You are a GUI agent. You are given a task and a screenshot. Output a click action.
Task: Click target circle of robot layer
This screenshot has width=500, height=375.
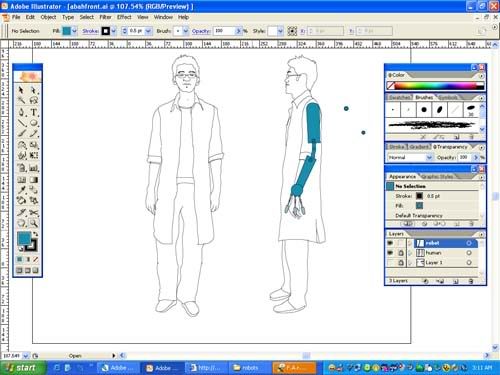point(469,243)
